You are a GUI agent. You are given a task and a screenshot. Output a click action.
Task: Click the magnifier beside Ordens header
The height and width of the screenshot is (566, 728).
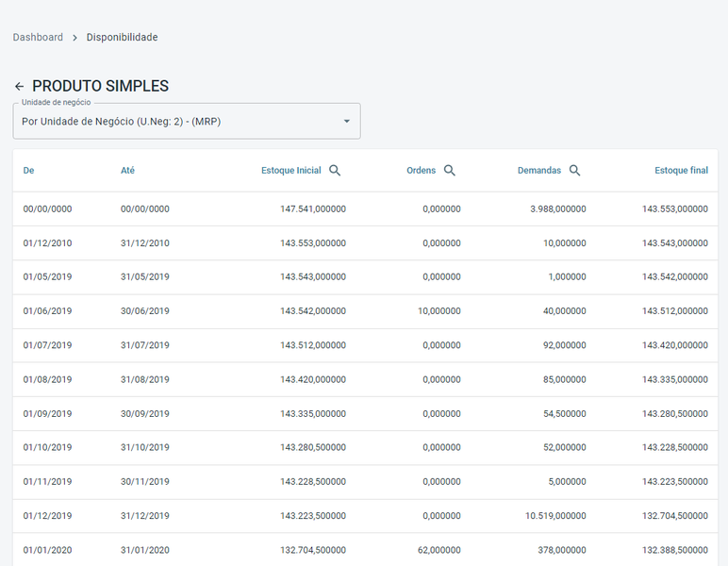tap(450, 171)
